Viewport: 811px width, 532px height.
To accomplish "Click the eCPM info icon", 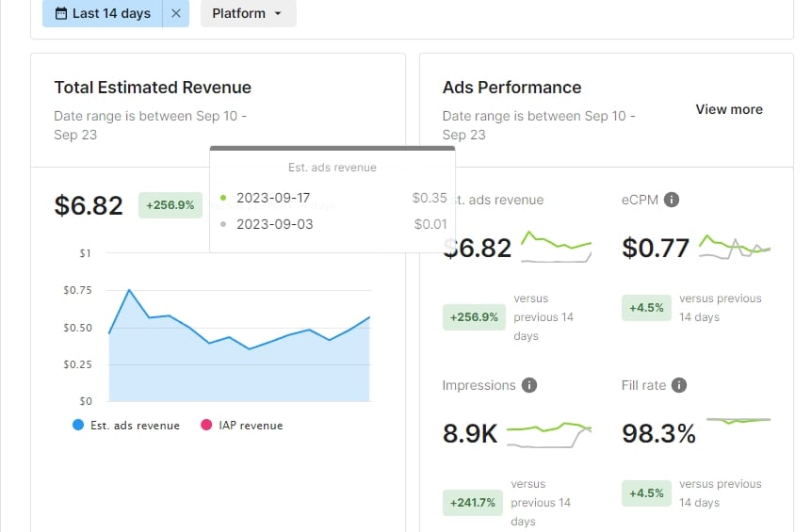I will (672, 200).
